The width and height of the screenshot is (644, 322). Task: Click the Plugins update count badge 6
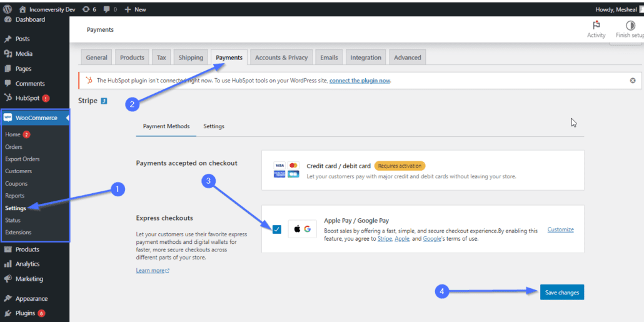click(41, 313)
